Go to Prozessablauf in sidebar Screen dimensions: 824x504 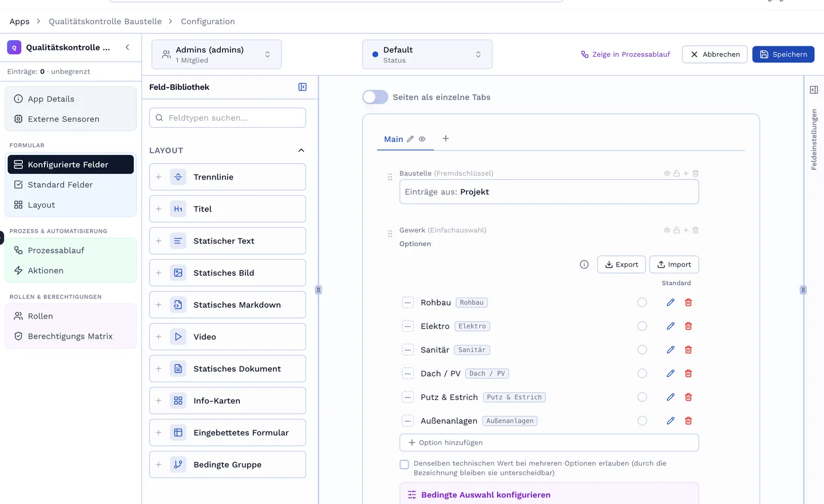70,251
